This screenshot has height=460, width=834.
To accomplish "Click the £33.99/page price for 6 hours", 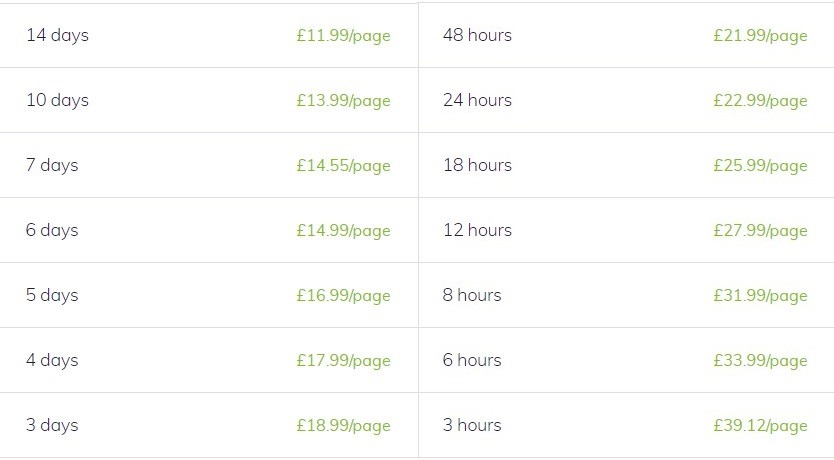I will click(761, 361).
